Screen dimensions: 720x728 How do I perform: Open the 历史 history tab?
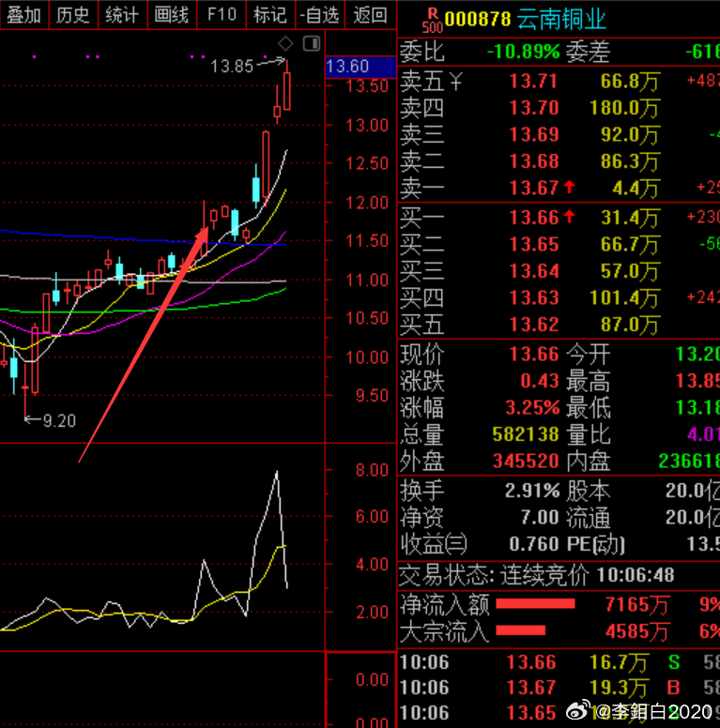[x=73, y=15]
